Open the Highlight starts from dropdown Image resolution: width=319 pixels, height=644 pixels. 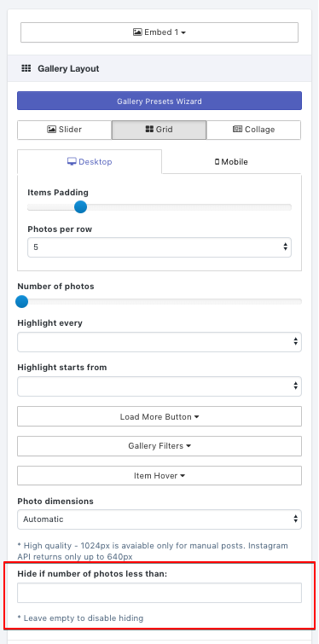(x=159, y=386)
